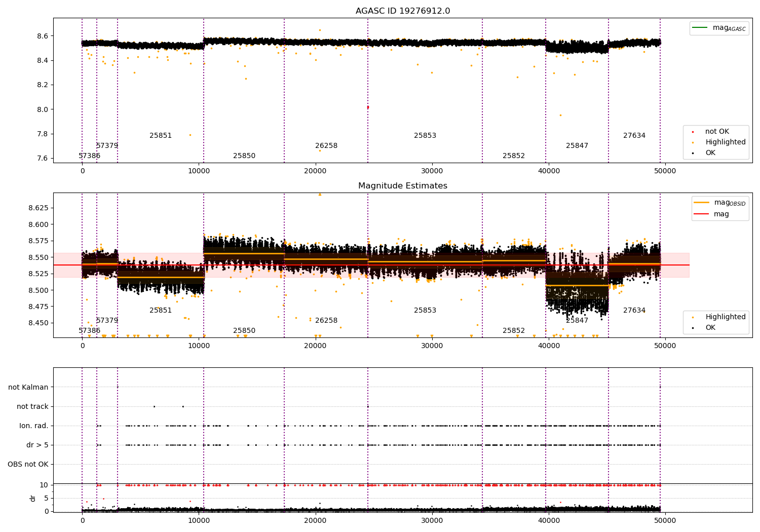Click the 10 tick on the dr axis
Viewport: 760px width, 532px height.
44,485
